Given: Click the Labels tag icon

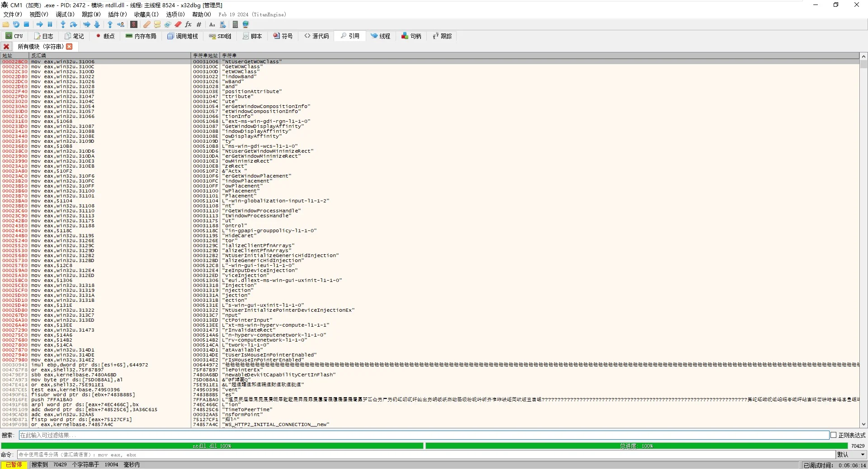Looking at the screenshot, I should [168, 24].
